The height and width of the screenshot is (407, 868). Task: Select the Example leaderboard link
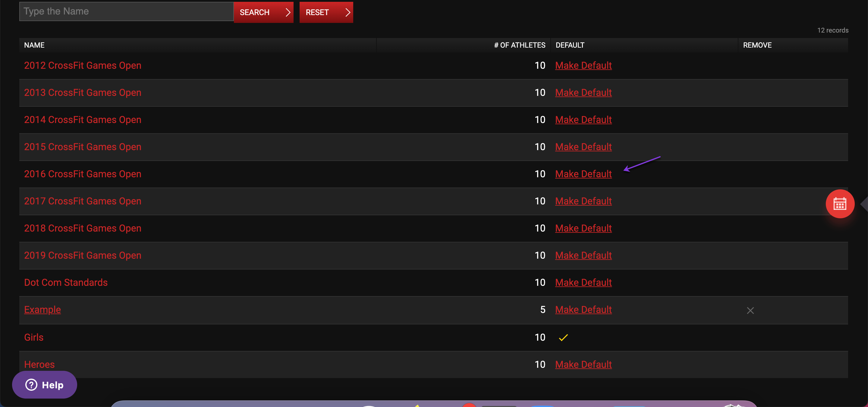pyautogui.click(x=42, y=310)
